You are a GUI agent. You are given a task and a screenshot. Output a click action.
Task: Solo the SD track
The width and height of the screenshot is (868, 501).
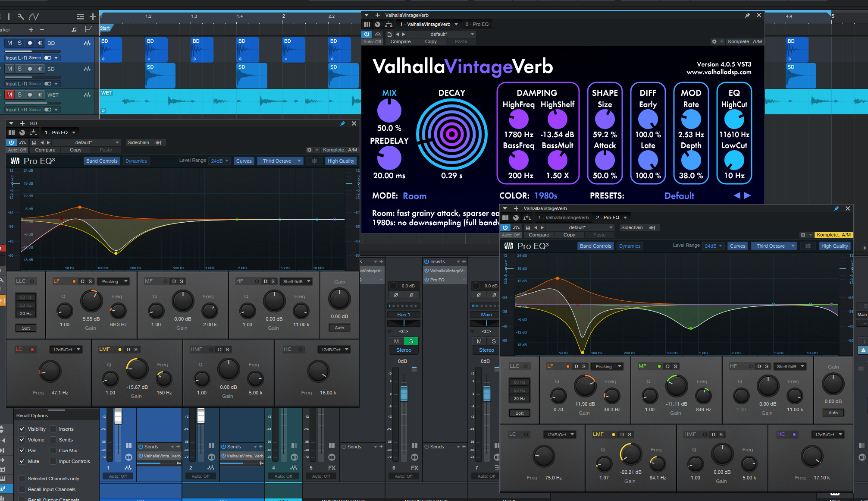click(x=19, y=69)
